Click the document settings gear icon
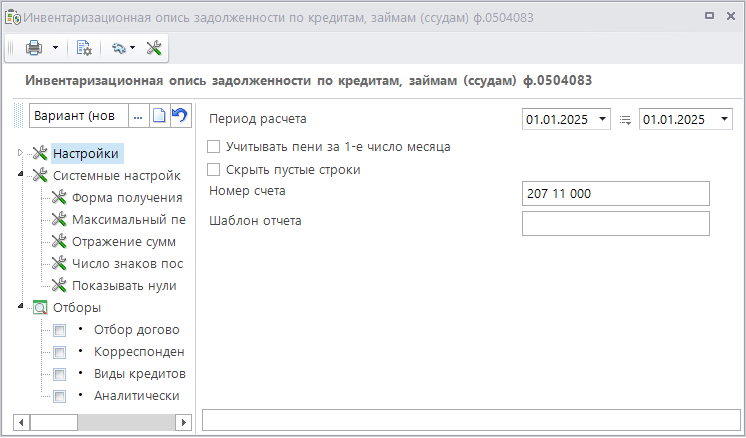The width and height of the screenshot is (746, 438). click(84, 48)
